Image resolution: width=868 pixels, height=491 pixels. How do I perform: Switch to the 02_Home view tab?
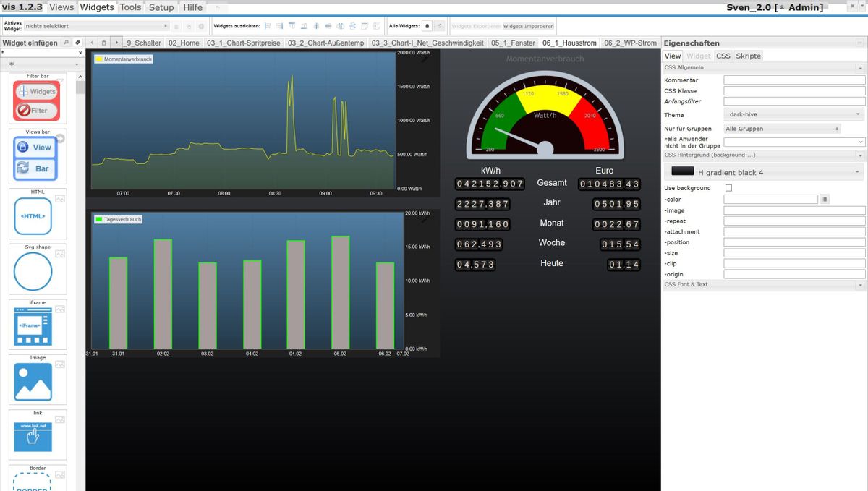(184, 43)
